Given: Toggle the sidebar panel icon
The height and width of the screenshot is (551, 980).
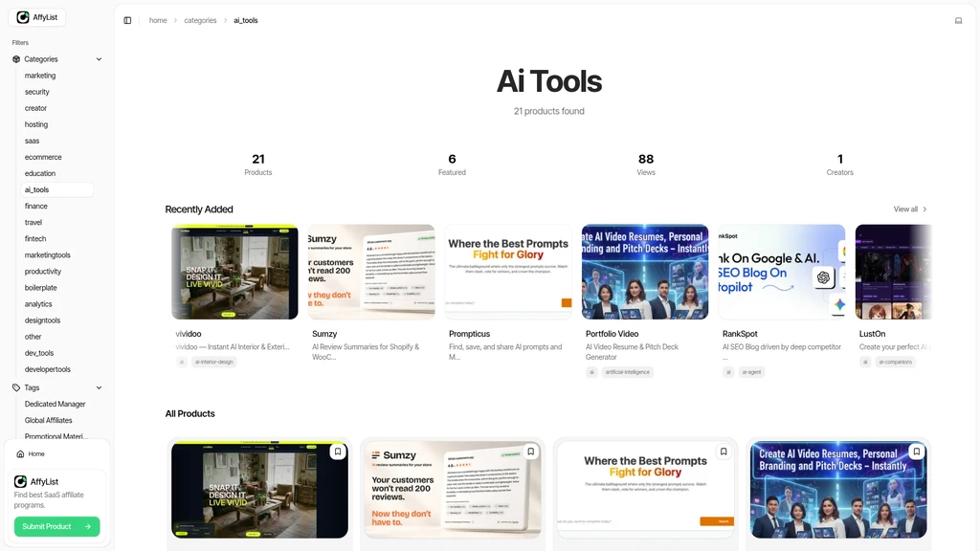Looking at the screenshot, I should pos(127,21).
